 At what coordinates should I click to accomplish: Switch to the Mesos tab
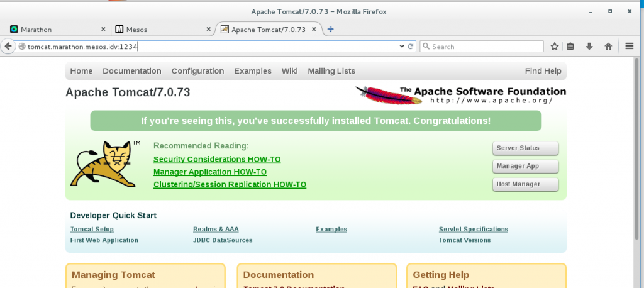[163, 29]
